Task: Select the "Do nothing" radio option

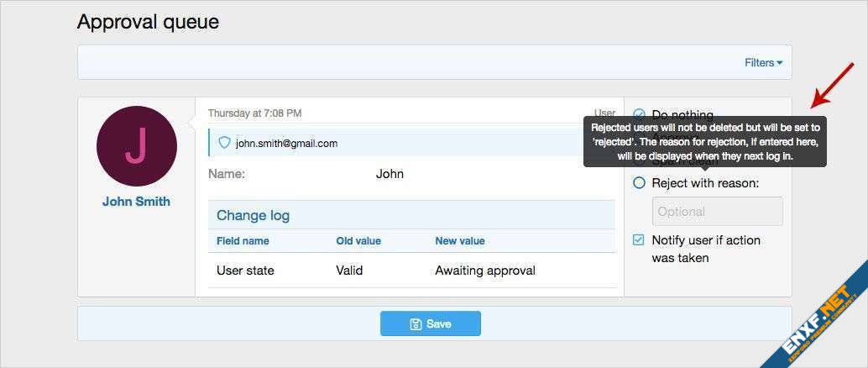Action: 639,114
